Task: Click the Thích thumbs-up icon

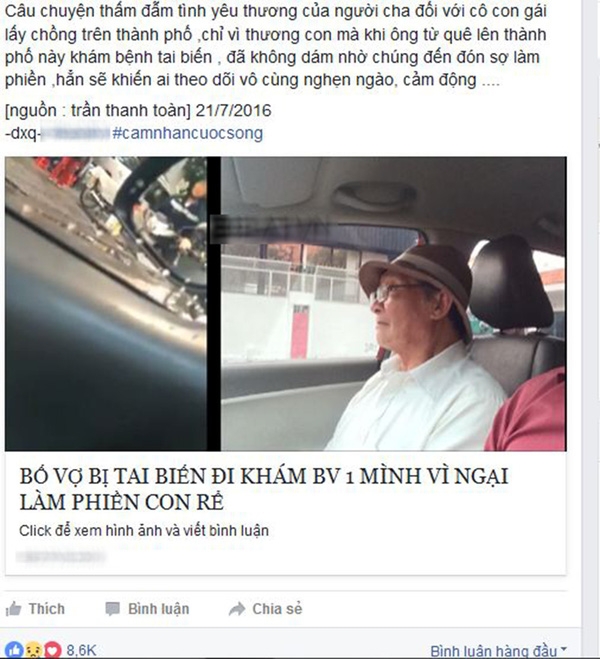Action: (x=13, y=609)
